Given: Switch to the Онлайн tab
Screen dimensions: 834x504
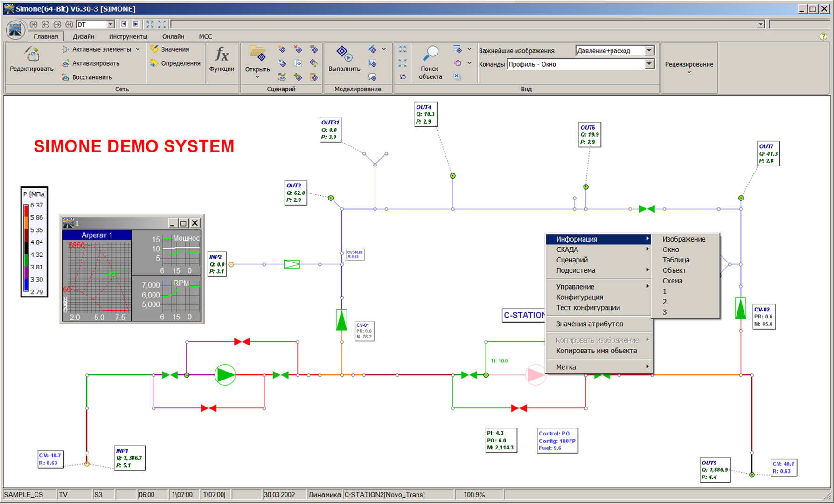Looking at the screenshot, I should (173, 36).
